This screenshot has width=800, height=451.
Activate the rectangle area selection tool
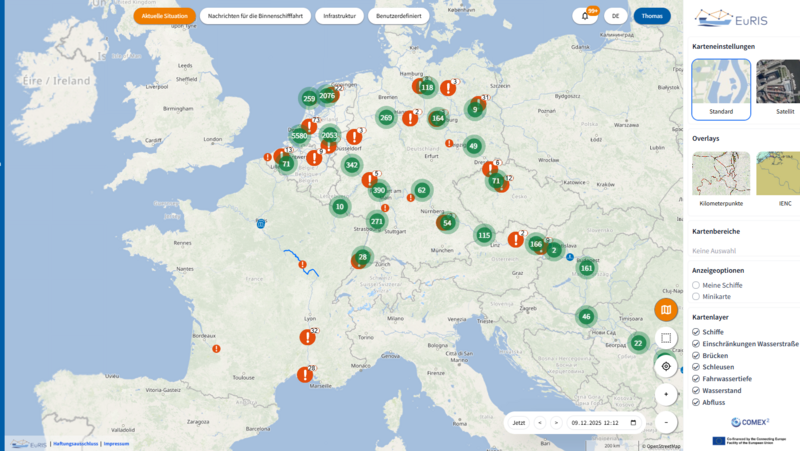tap(666, 338)
